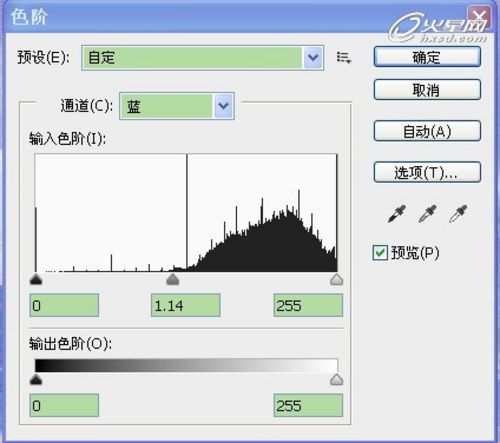Click the output levels gradient bar
The width and height of the screenshot is (500, 443).
pyautogui.click(x=186, y=365)
